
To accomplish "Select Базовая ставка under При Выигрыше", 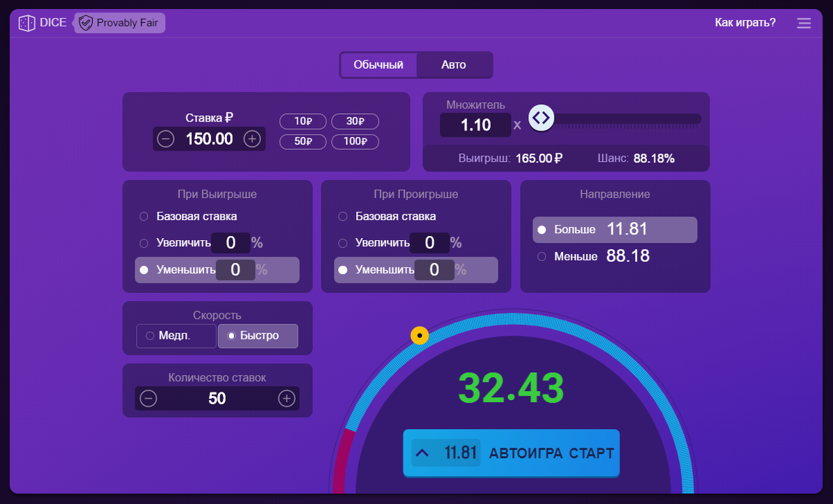I will click(x=188, y=216).
